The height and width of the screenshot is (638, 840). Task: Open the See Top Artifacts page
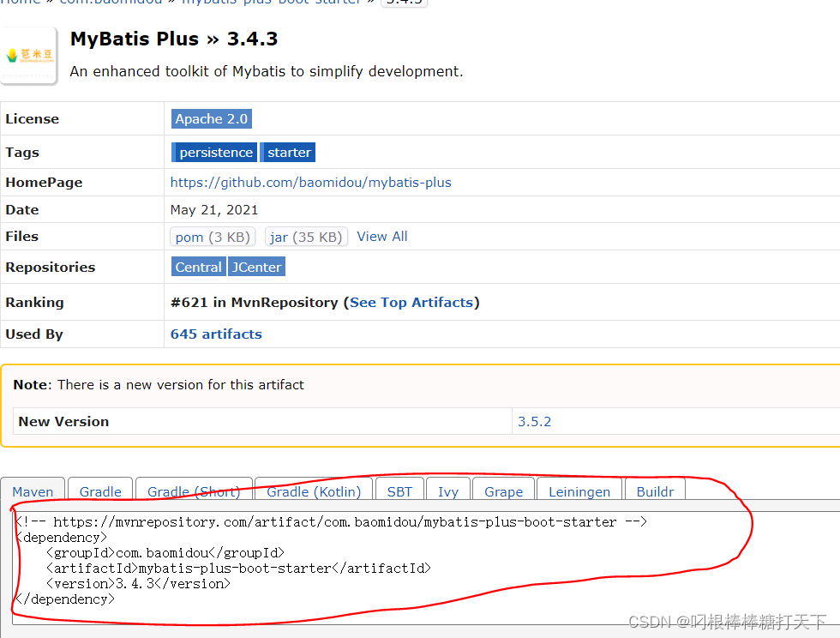pos(411,302)
